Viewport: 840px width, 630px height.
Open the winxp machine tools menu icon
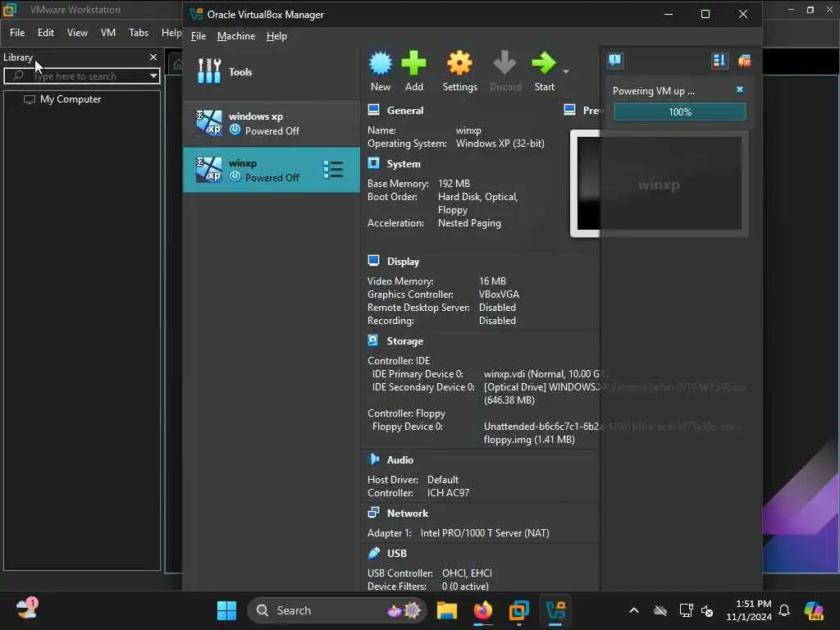[333, 170]
